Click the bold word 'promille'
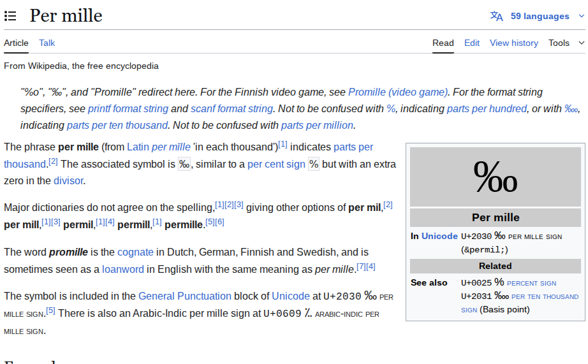Image resolution: width=588 pixels, height=364 pixels. coord(69,252)
